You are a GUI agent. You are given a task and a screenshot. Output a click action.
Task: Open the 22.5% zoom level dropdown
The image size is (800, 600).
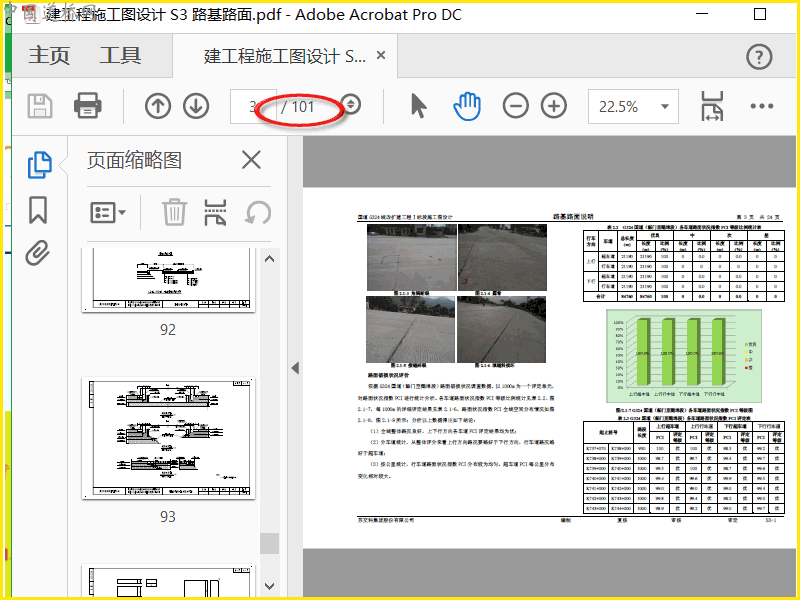[x=664, y=106]
